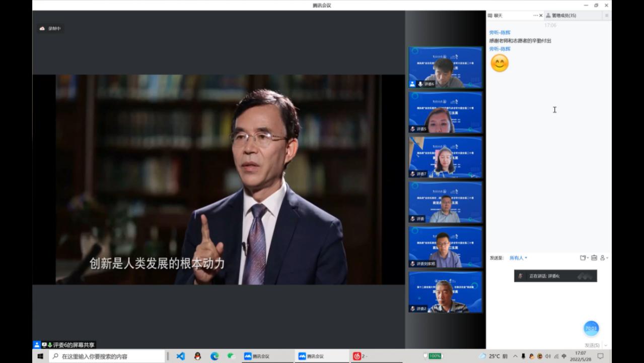Click the blue 70:03 timer bubble
The image size is (644, 363).
pos(591,328)
